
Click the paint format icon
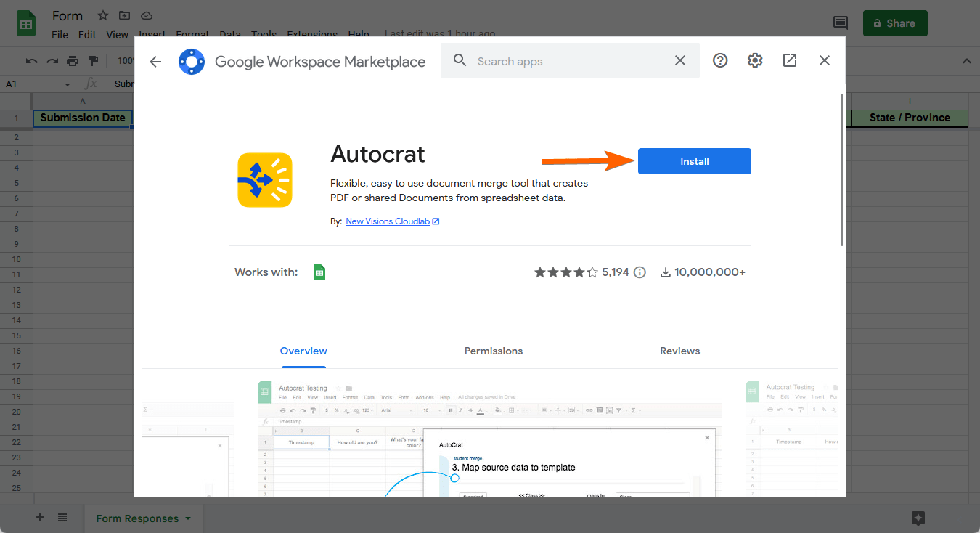(93, 61)
